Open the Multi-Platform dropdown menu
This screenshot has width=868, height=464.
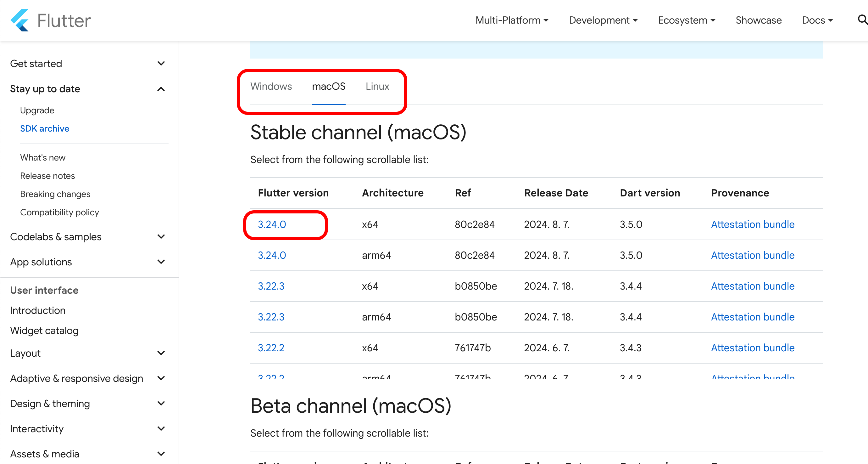click(x=511, y=20)
